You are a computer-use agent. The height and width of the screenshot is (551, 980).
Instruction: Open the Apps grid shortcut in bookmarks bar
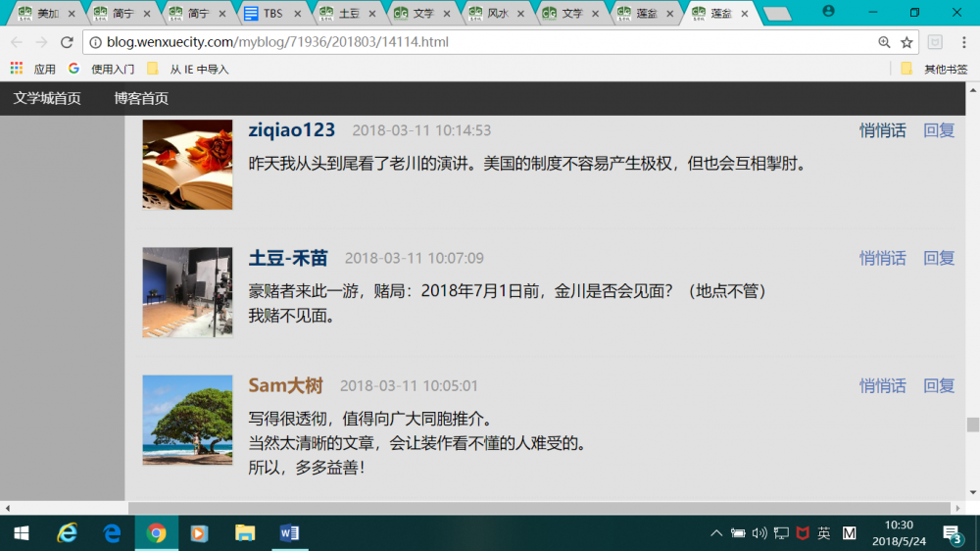pos(17,69)
